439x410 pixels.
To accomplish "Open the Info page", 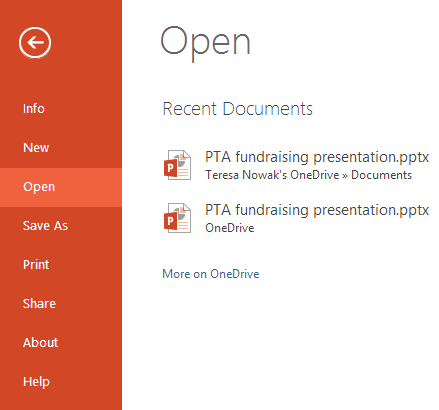I will [x=34, y=109].
